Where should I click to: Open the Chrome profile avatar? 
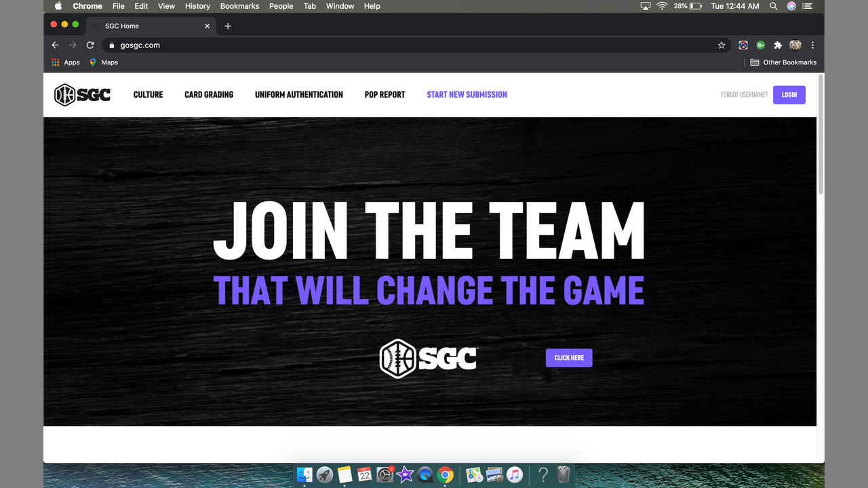click(795, 45)
